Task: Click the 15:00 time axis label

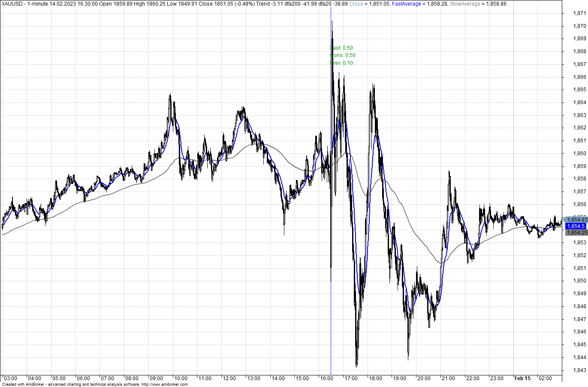Action: click(x=302, y=378)
